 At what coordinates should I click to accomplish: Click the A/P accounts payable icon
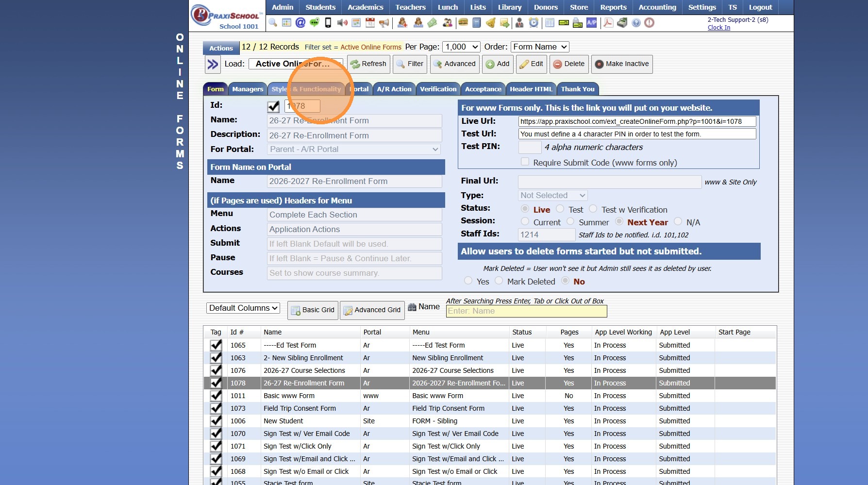click(x=592, y=22)
